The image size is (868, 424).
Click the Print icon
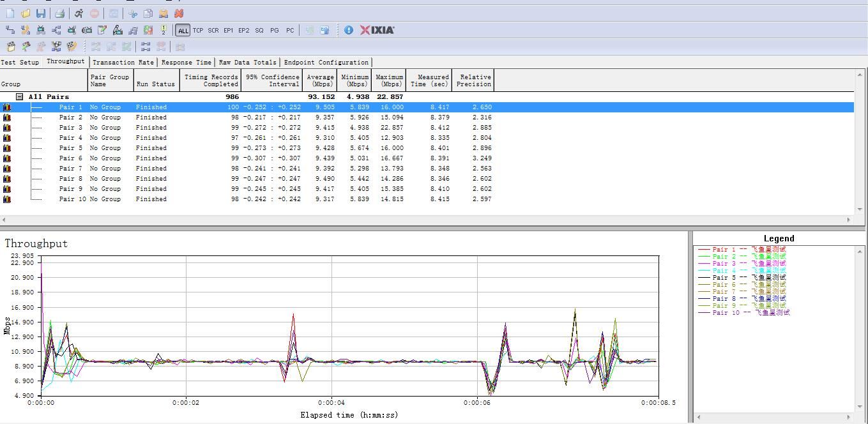(x=59, y=13)
